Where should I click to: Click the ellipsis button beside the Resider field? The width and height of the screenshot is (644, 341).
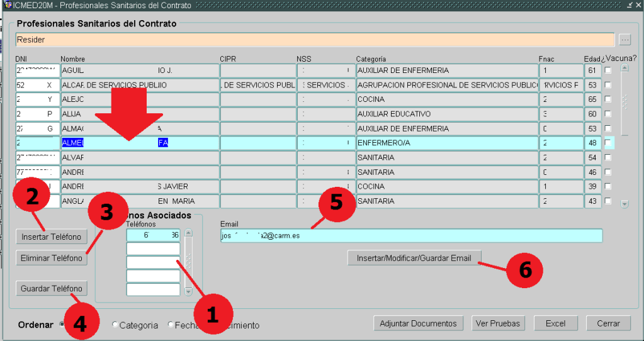(624, 40)
